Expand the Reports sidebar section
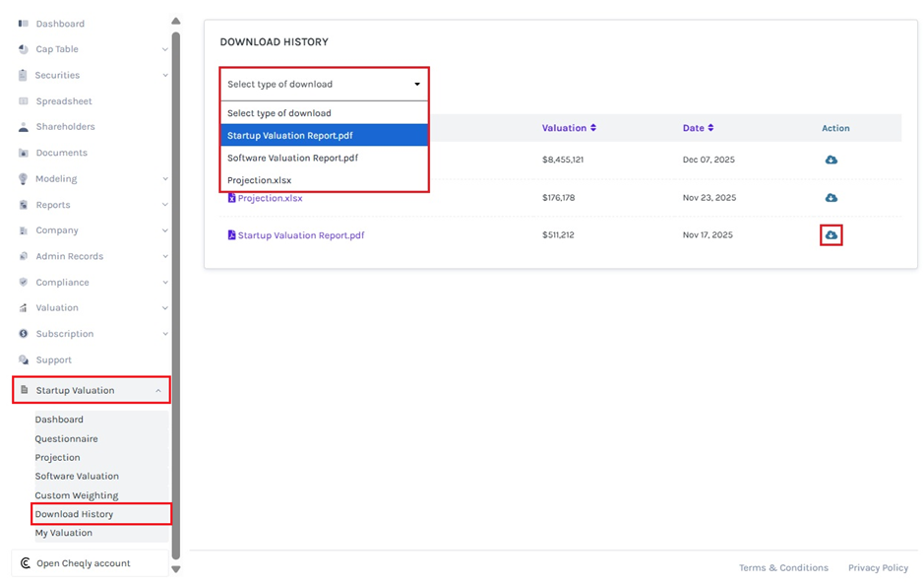 click(x=164, y=205)
